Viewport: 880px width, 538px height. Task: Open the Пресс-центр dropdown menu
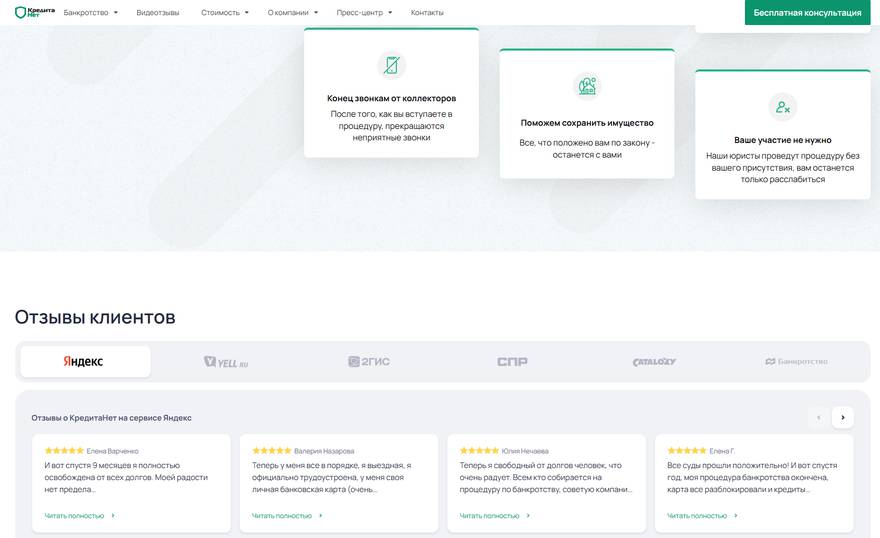364,13
